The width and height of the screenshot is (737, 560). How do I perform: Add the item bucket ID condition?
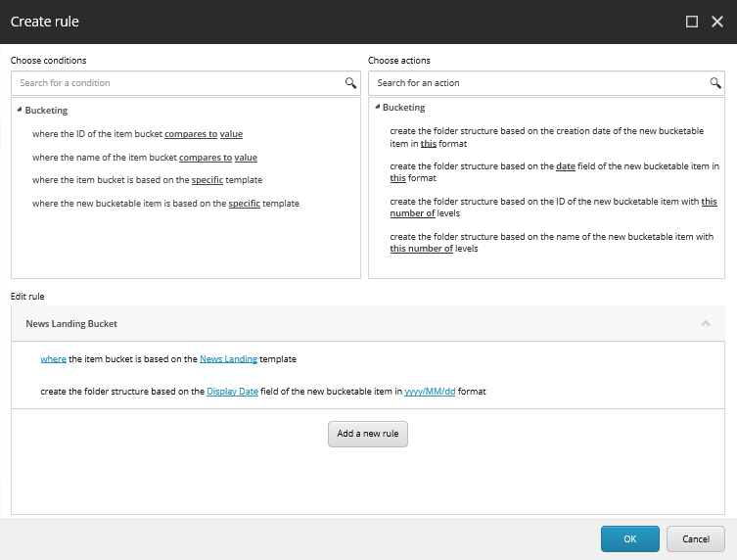coord(137,134)
